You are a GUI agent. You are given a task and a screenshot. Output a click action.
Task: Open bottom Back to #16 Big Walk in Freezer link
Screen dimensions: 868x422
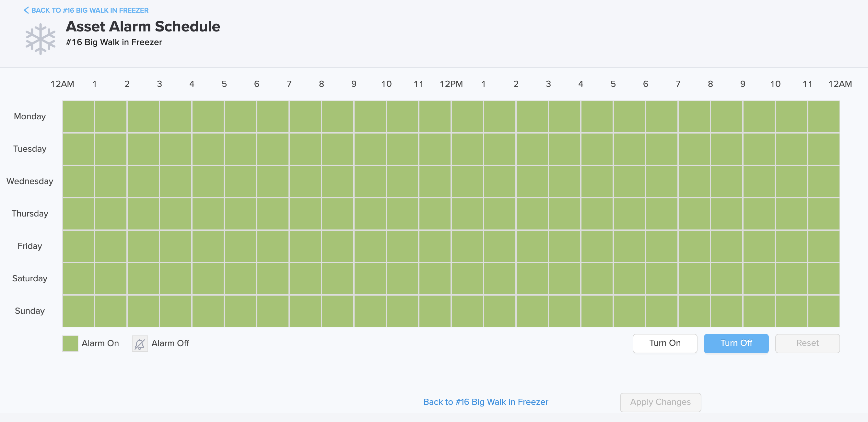pos(486,402)
